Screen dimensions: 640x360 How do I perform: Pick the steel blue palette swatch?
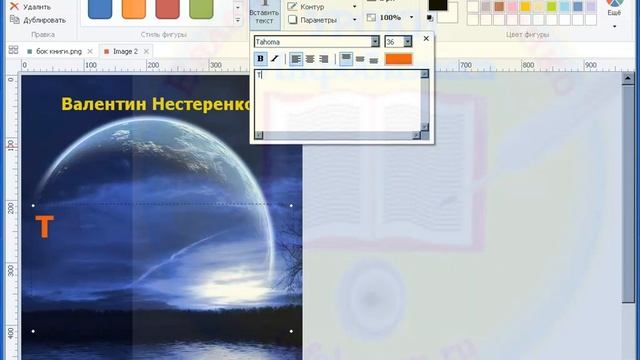coord(578,6)
